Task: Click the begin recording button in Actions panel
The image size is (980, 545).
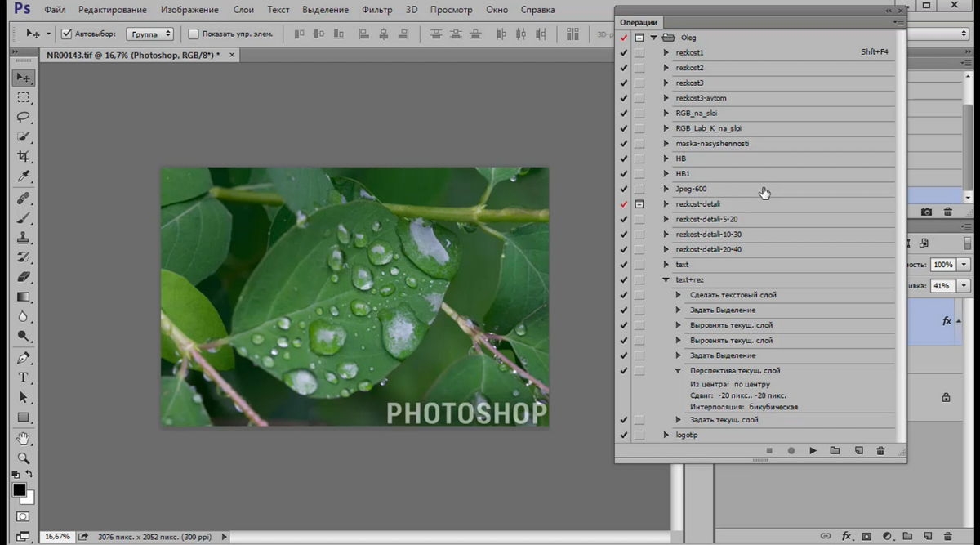Action: click(x=791, y=450)
